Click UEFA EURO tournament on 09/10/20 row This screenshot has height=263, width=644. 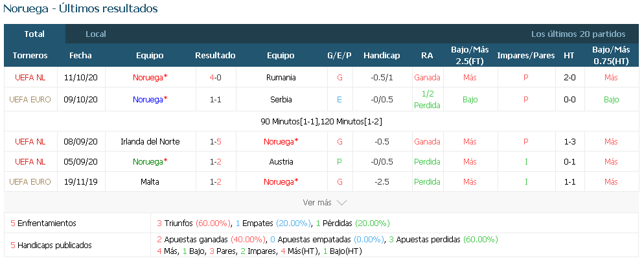point(30,100)
